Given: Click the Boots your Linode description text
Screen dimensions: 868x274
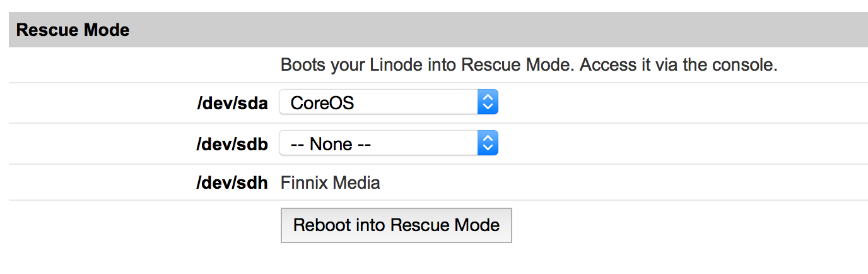Looking at the screenshot, I should [x=528, y=65].
